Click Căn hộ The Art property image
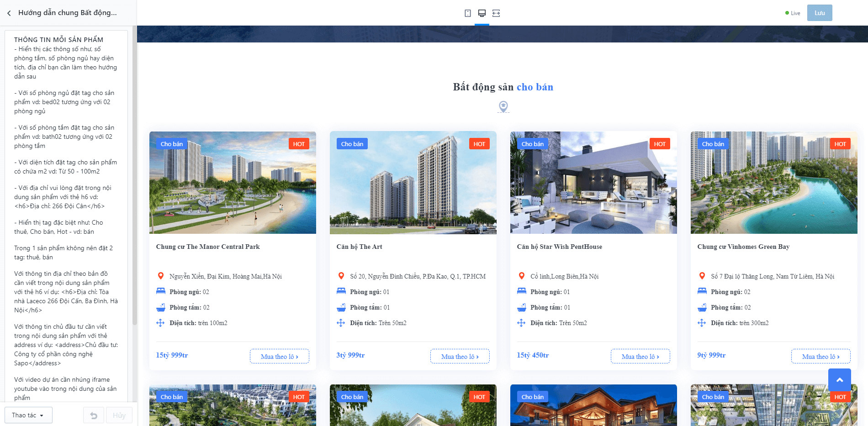The height and width of the screenshot is (426, 868). pos(413,183)
